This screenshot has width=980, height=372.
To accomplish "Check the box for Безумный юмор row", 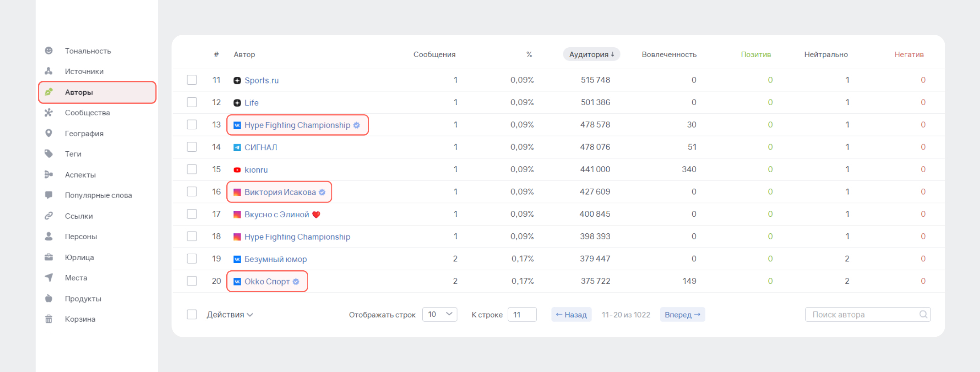I will point(192,258).
